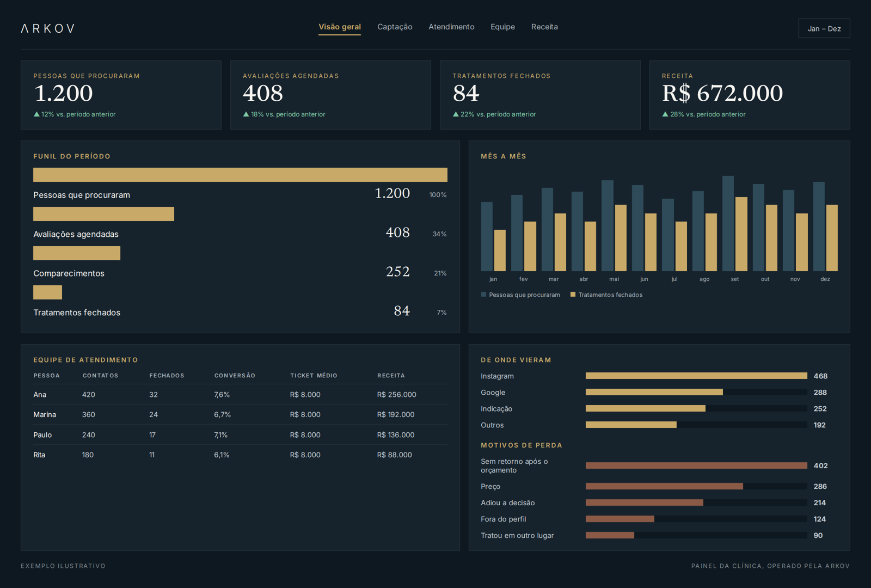Screen dimensions: 871x588
Task: Click Paulo in the Equipe table
Action: pos(42,435)
